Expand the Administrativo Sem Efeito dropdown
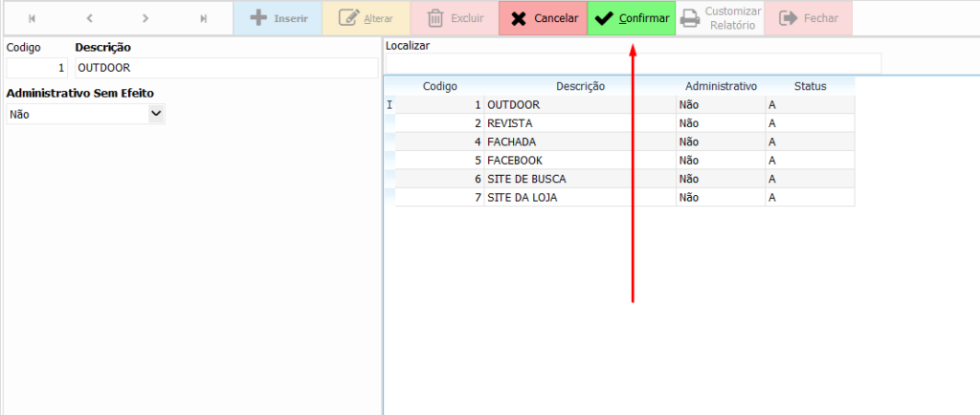Viewport: 980px width, 415px height. point(157,114)
